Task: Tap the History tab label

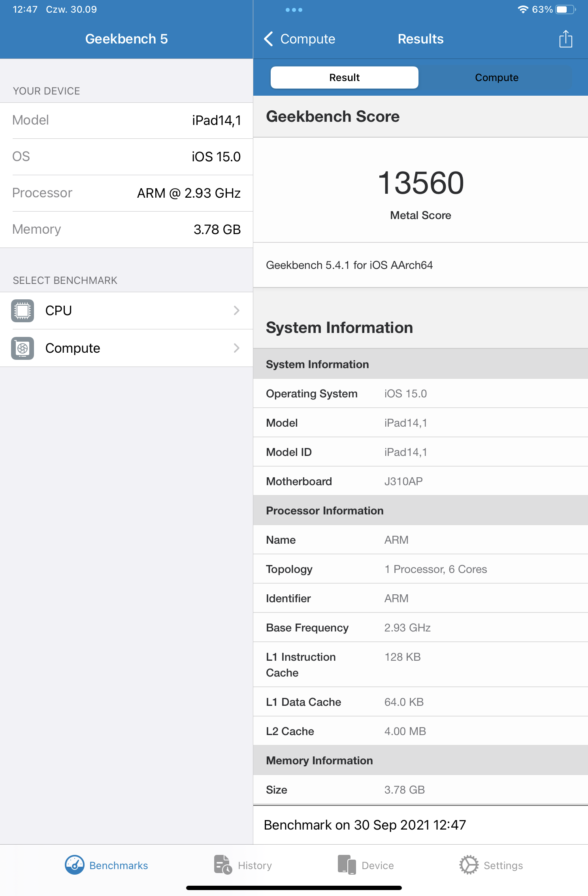Action: click(x=255, y=866)
